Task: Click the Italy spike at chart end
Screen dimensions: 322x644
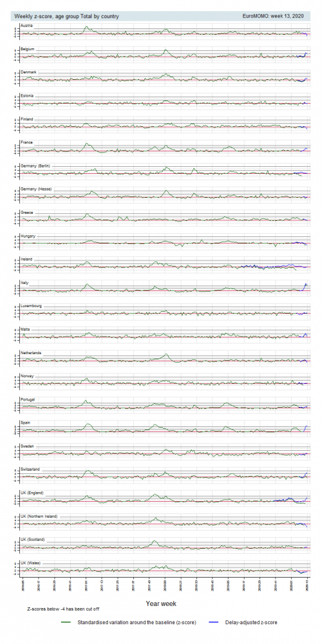Action: click(305, 285)
